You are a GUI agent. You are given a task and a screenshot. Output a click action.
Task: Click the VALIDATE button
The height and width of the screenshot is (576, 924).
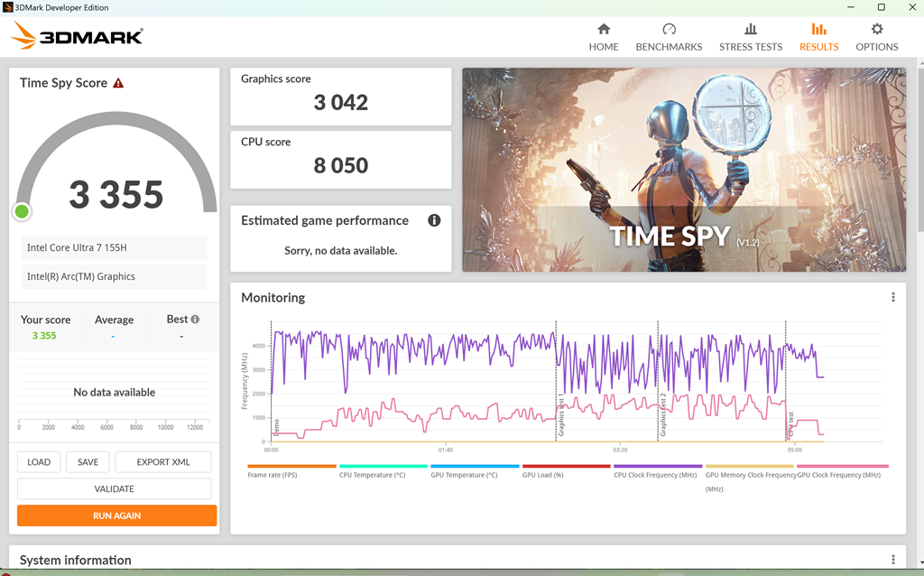pos(115,488)
